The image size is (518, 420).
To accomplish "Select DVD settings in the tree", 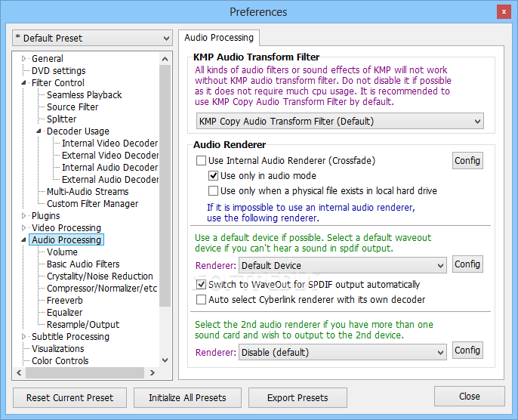I will (x=58, y=71).
